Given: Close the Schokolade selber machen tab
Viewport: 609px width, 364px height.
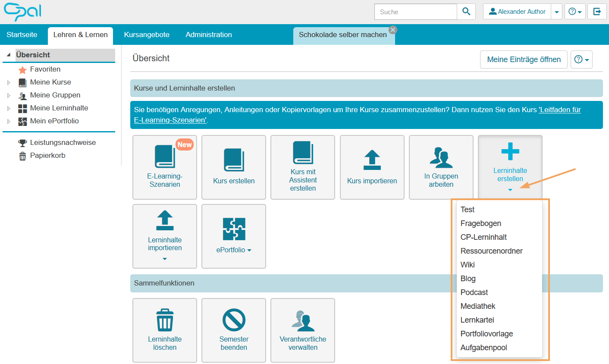Looking at the screenshot, I should click(392, 30).
